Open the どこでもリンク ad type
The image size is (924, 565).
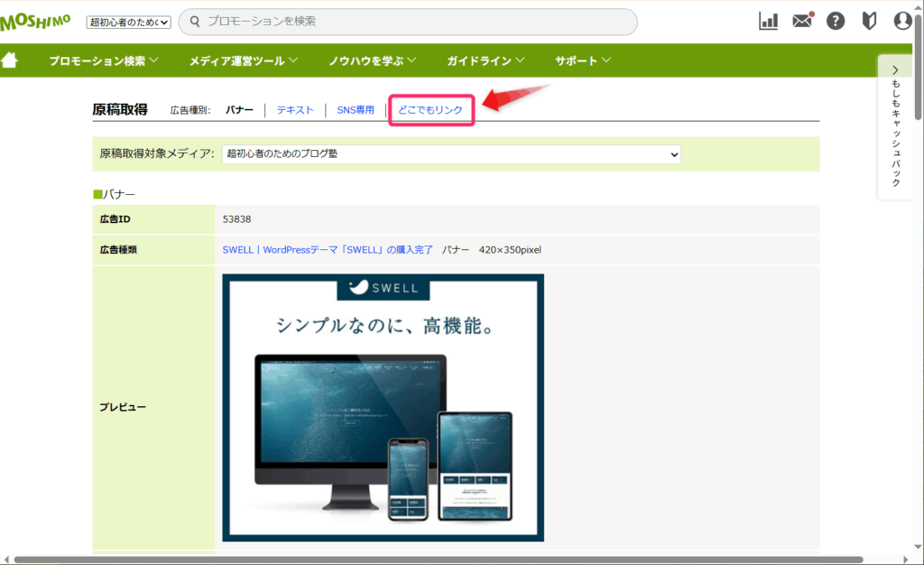pos(430,110)
